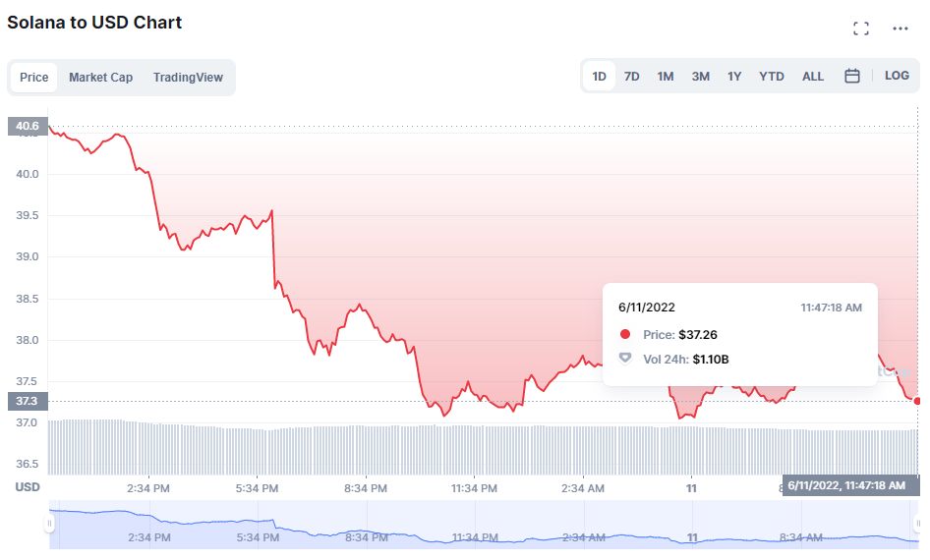Grab the left handle of range navigator
This screenshot has width=930, height=560.
[x=49, y=524]
